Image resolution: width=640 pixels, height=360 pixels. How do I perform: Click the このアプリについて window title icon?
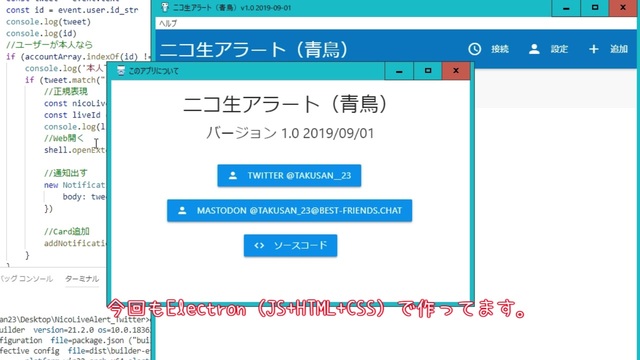tap(121, 71)
